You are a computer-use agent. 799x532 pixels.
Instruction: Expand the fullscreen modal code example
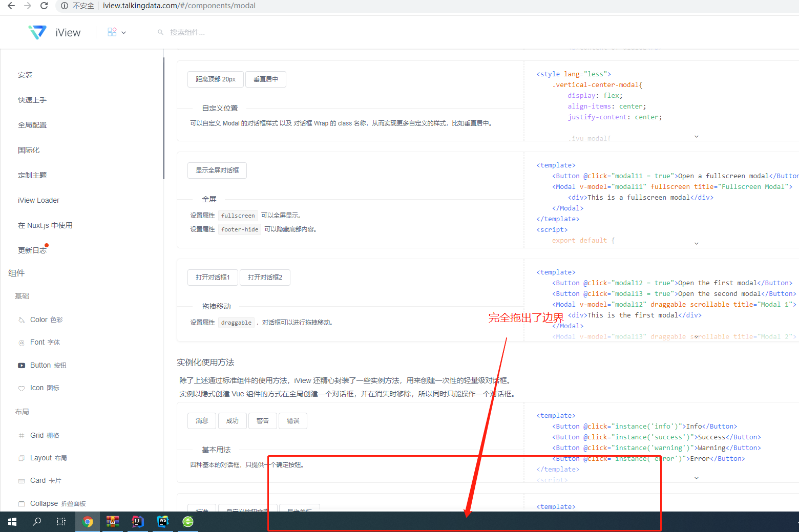(696, 243)
